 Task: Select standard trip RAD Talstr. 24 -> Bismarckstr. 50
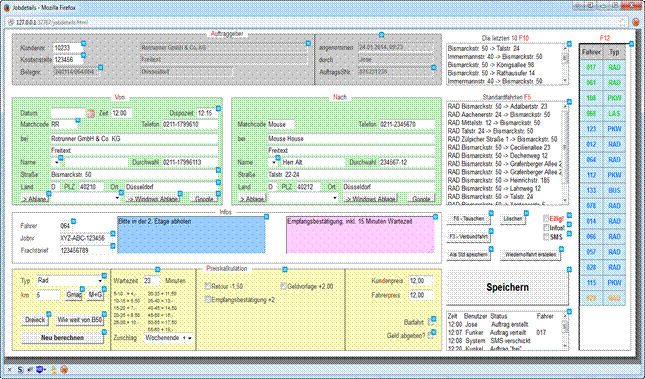point(490,131)
